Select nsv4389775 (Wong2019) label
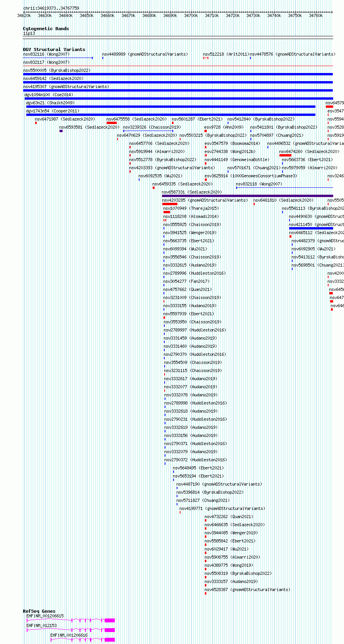Screen dimensions: 344x644 point(229,565)
